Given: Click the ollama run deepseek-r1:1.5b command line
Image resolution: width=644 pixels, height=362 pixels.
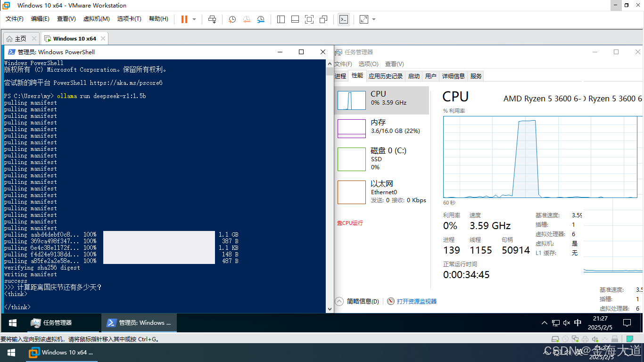Looking at the screenshot, I should pyautogui.click(x=101, y=96).
